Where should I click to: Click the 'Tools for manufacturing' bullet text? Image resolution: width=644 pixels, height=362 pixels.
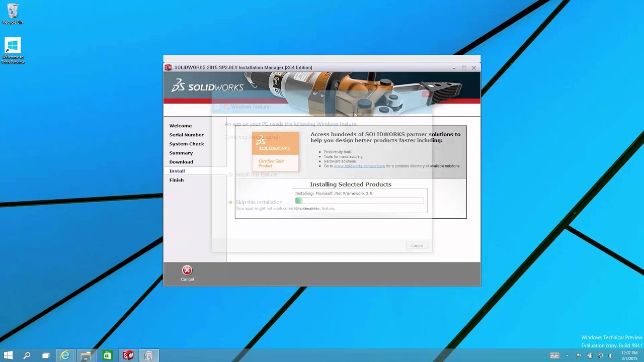point(343,156)
